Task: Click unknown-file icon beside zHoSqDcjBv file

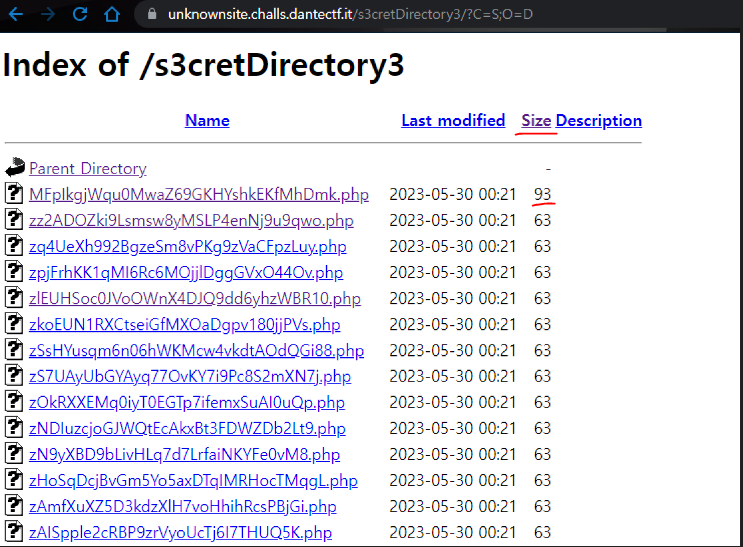Action: click(x=14, y=480)
